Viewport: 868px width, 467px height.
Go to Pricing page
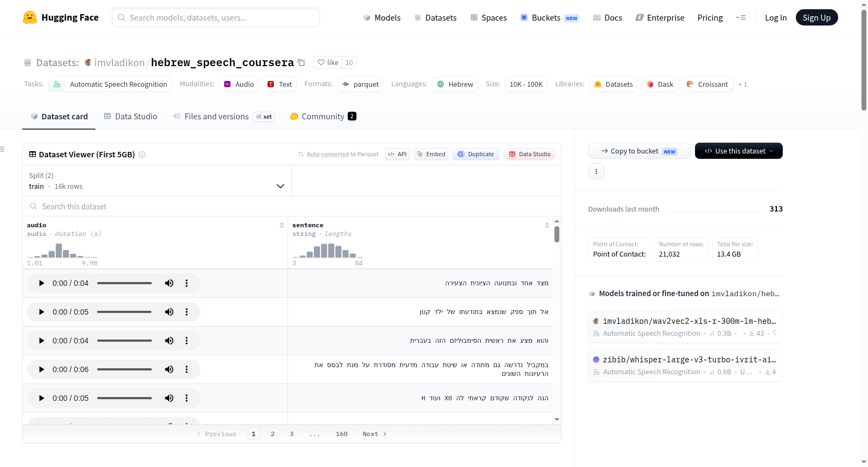point(710,17)
